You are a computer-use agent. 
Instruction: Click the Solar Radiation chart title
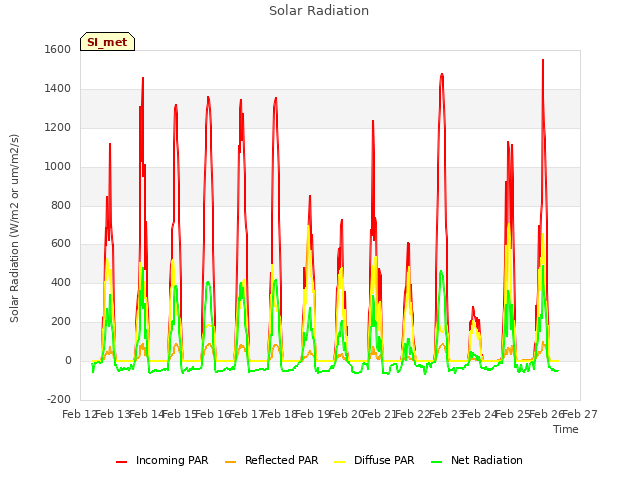pos(319,11)
